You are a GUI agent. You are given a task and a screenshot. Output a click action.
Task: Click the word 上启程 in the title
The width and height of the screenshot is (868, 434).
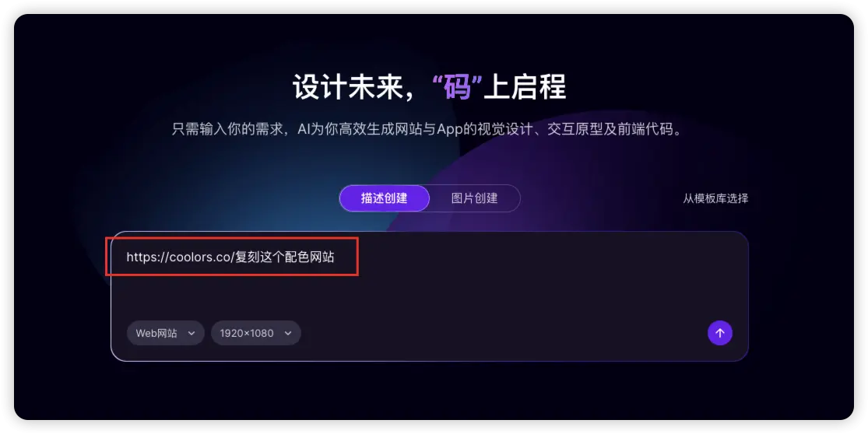pyautogui.click(x=525, y=87)
